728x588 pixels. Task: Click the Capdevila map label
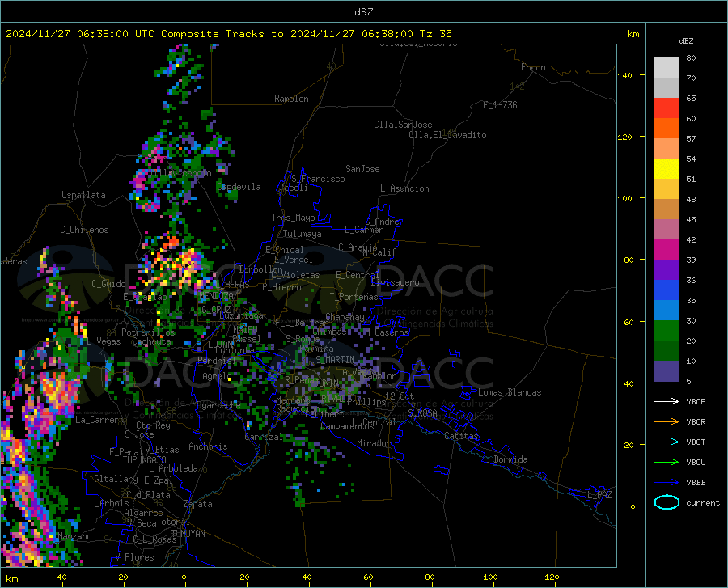coord(239,187)
